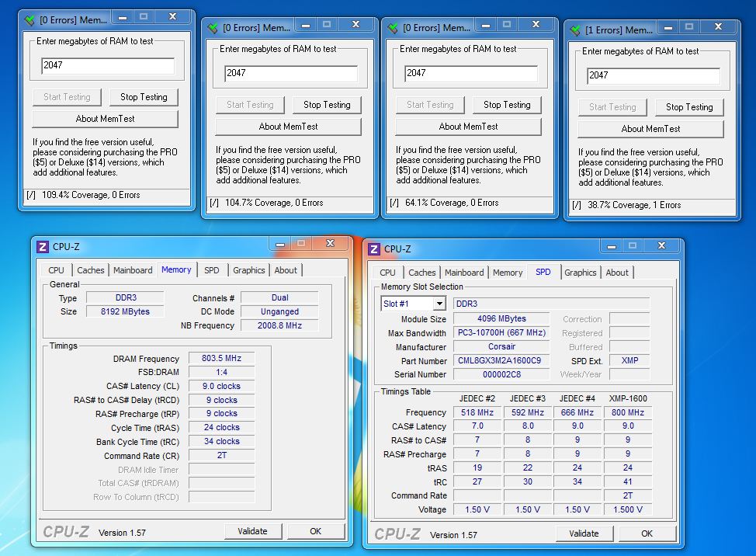Click RAM megabytes field in 109.4% coverage window

click(108, 65)
